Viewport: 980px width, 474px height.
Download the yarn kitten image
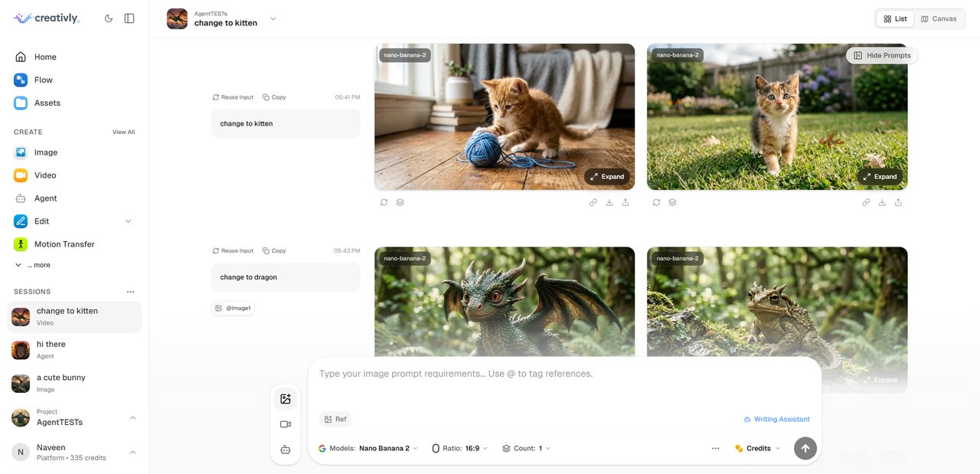click(609, 203)
